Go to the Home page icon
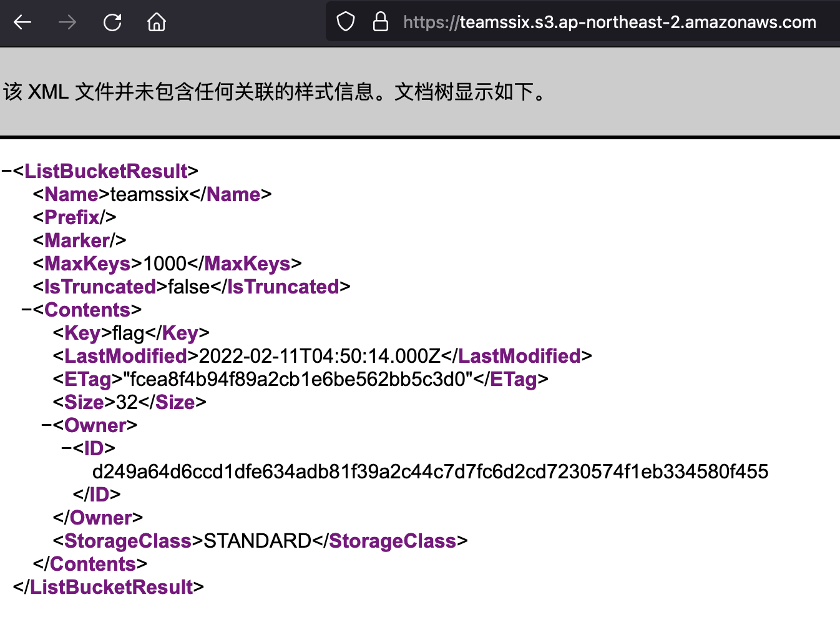Image resolution: width=840 pixels, height=617 pixels. pos(157,22)
